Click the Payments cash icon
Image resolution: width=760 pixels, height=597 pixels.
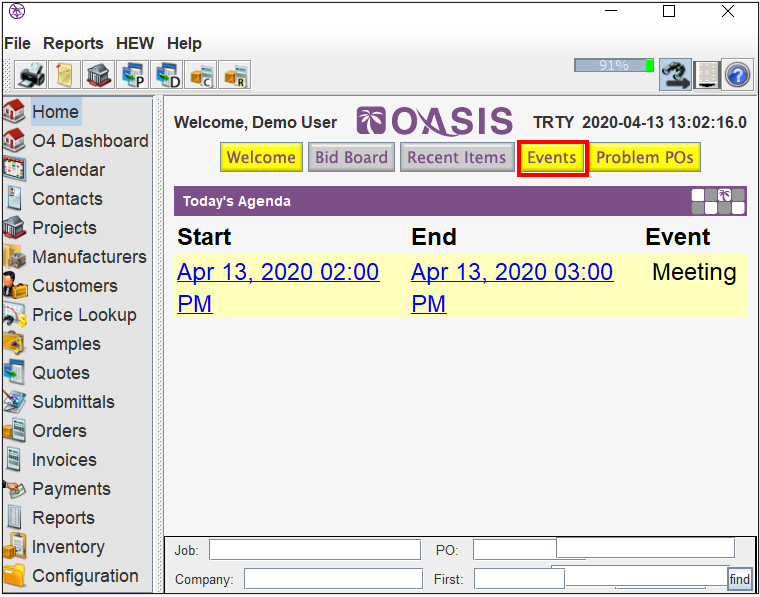(14, 489)
